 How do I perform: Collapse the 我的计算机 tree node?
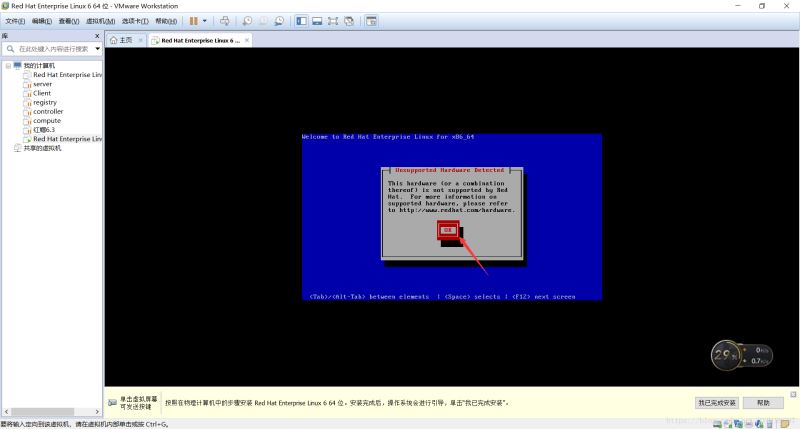click(8, 66)
